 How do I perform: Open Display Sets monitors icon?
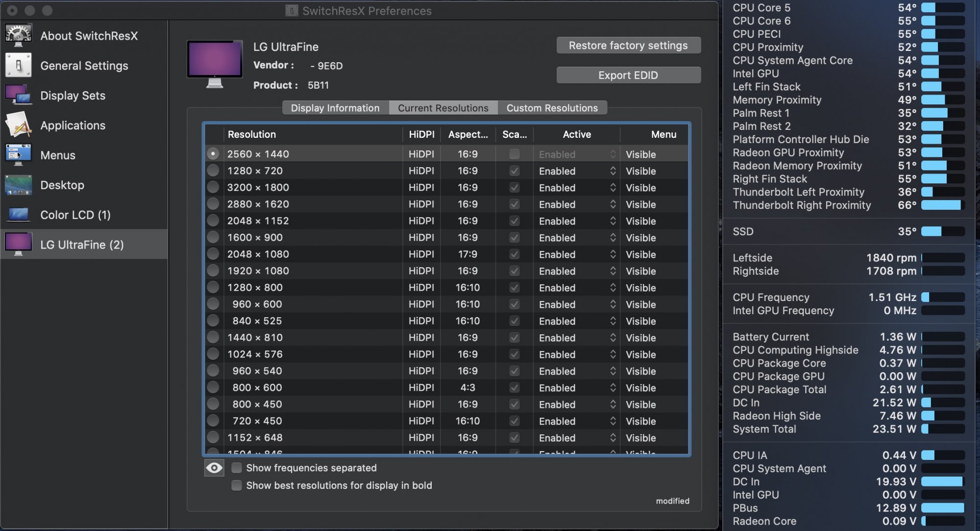(x=18, y=95)
